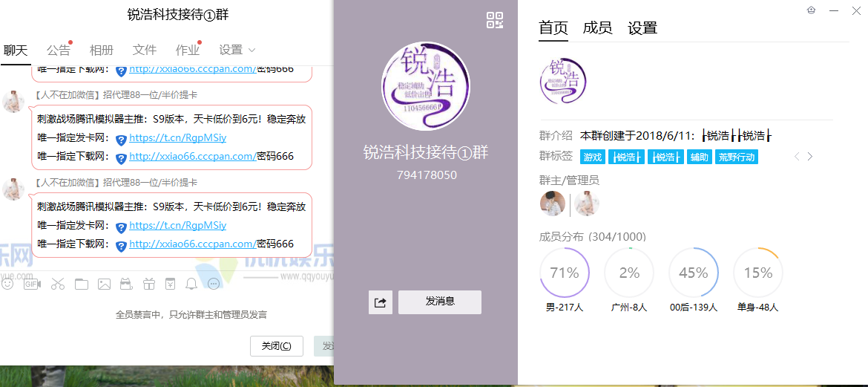Open the send file folder icon

coord(81,284)
